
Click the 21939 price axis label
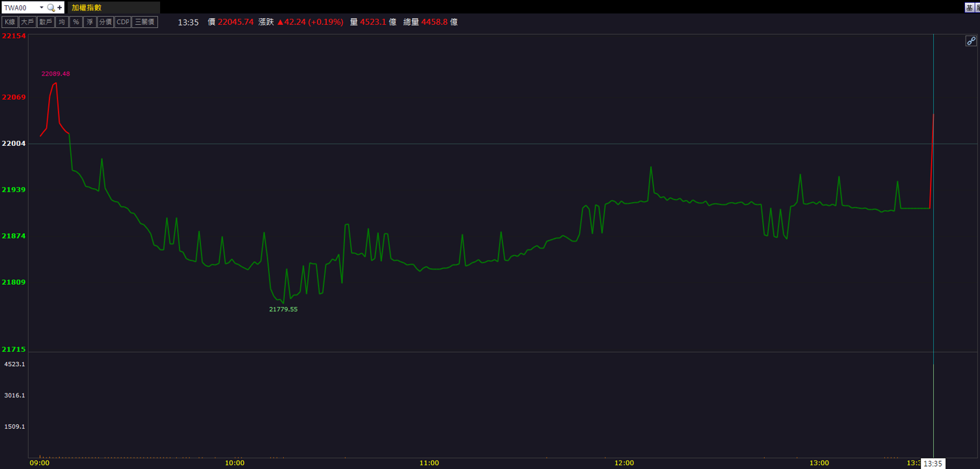(x=14, y=190)
